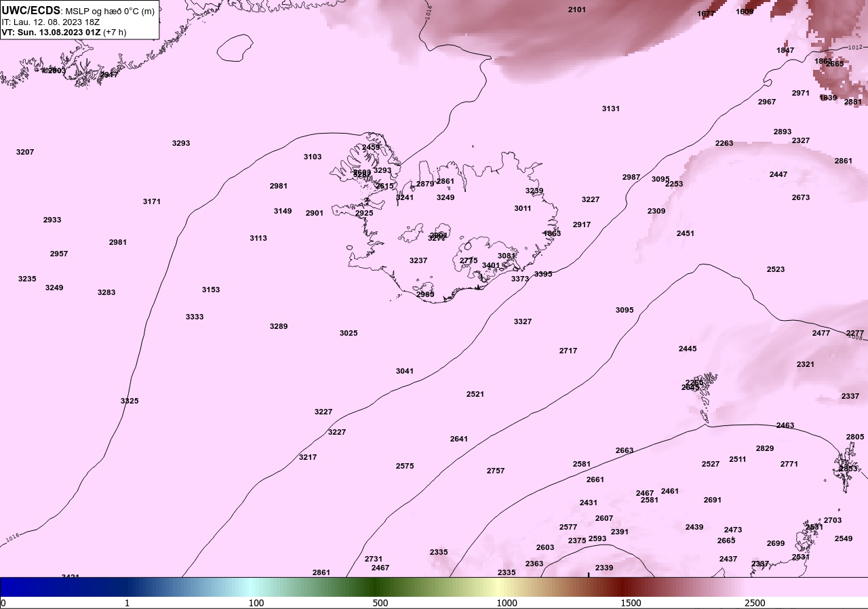Click the map value 2987
The height and width of the screenshot is (609, 868).
coord(631,177)
